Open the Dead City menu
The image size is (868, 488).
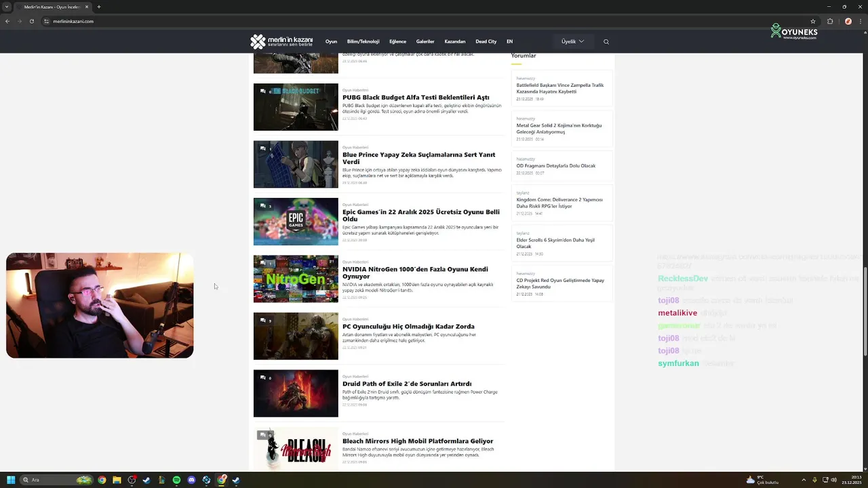(x=486, y=41)
